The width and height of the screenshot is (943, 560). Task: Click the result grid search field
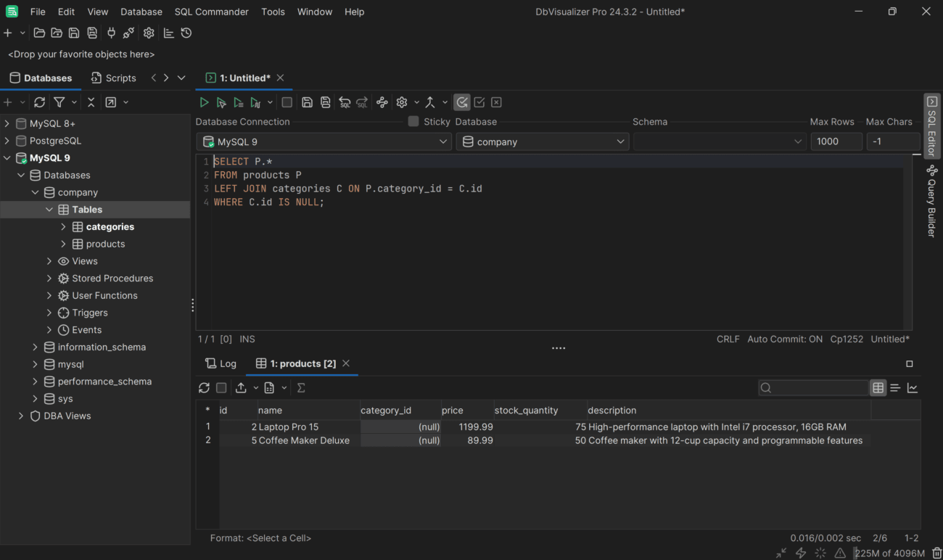(813, 388)
